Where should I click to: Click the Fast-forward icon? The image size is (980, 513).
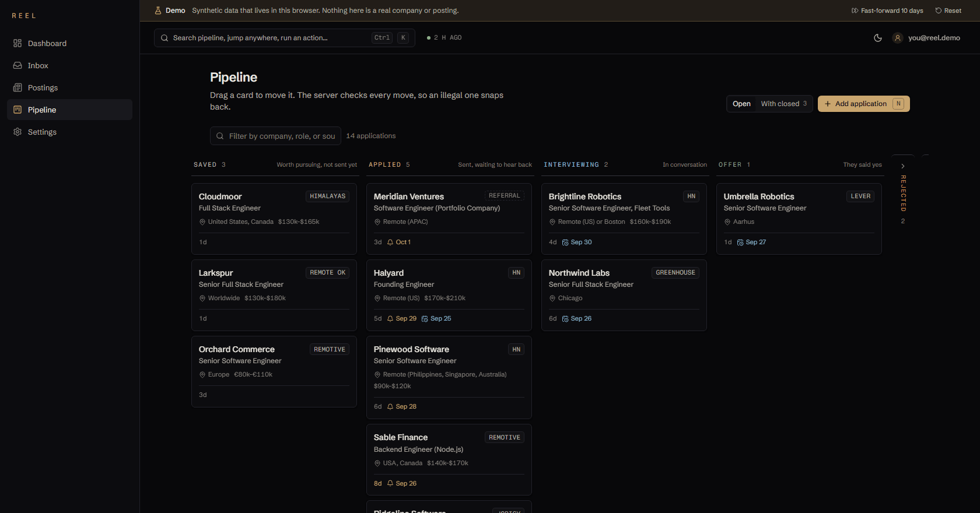tap(855, 10)
